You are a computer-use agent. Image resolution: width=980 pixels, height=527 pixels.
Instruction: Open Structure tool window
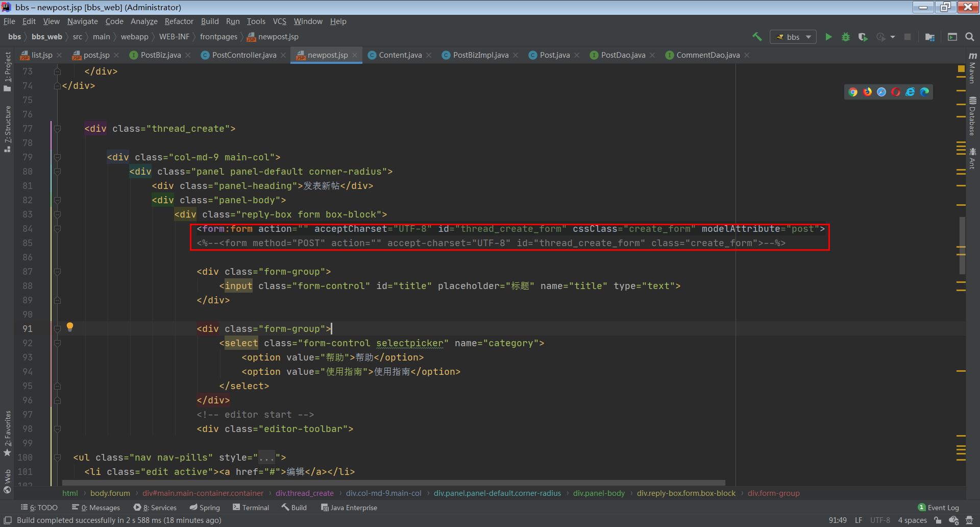(x=7, y=129)
